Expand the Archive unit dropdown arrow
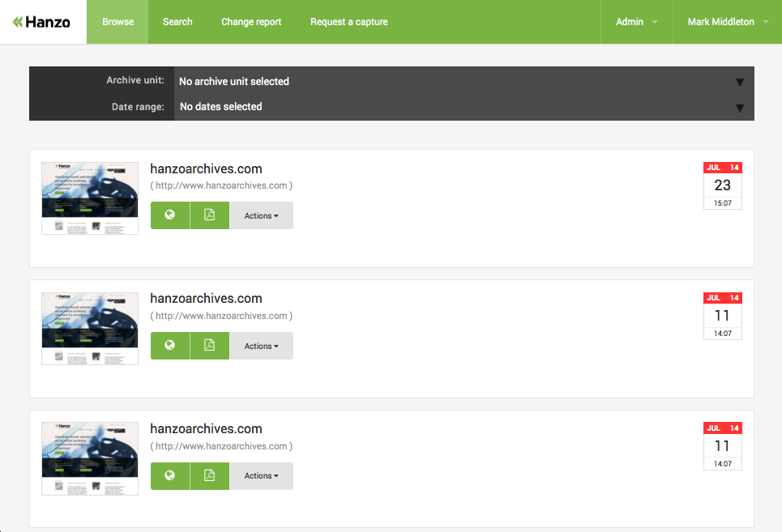Screen dimensions: 782x532 (x=740, y=83)
